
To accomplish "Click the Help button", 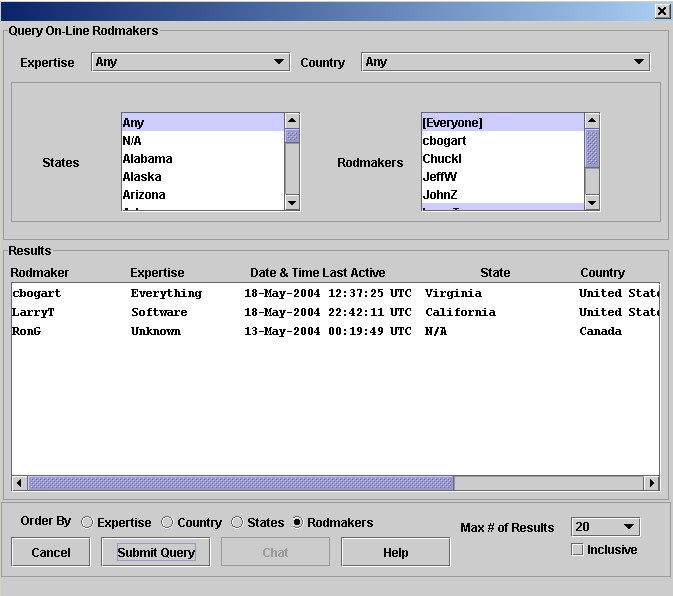I will click(x=395, y=552).
